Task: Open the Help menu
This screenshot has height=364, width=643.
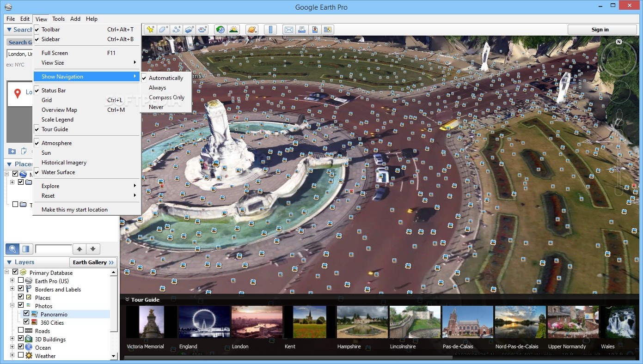Action: coord(92,19)
